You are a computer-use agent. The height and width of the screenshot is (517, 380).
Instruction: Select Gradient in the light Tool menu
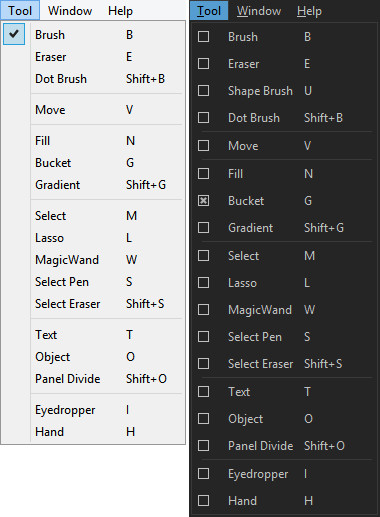pyautogui.click(x=107, y=185)
